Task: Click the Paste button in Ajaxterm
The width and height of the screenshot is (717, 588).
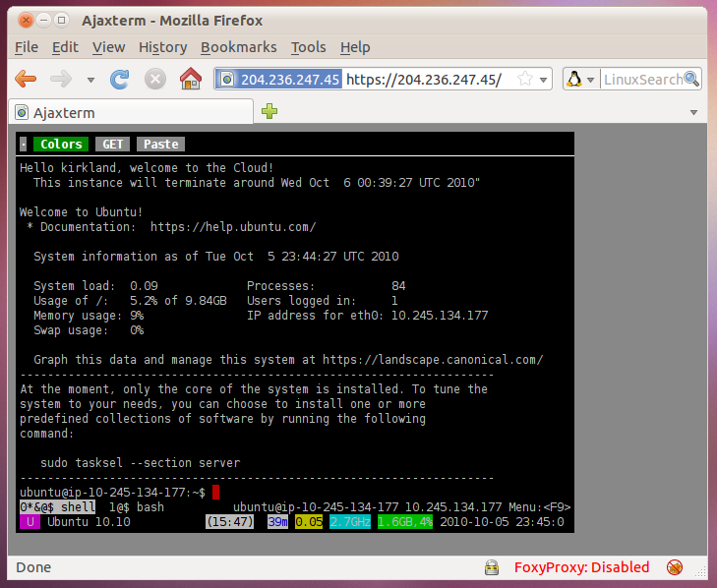Action: tap(161, 144)
